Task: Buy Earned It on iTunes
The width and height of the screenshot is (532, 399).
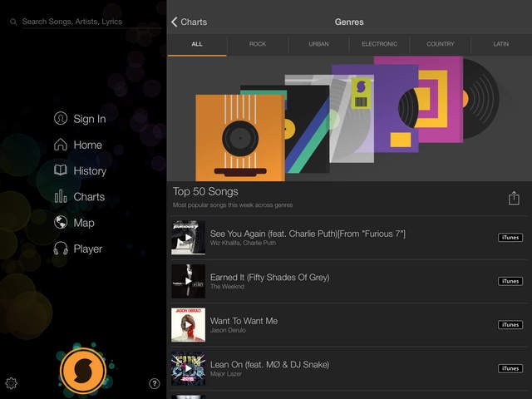Action: click(510, 281)
